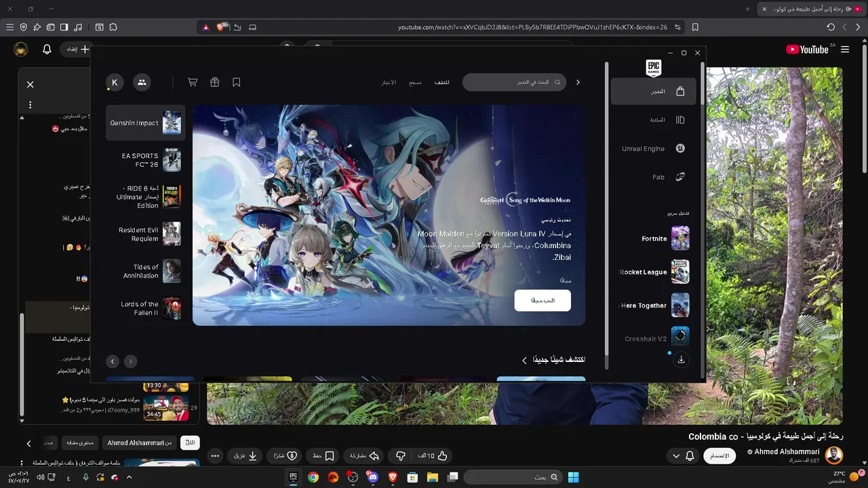868x488 pixels.
Task: Reload the browser page
Action: pyautogui.click(x=831, y=27)
